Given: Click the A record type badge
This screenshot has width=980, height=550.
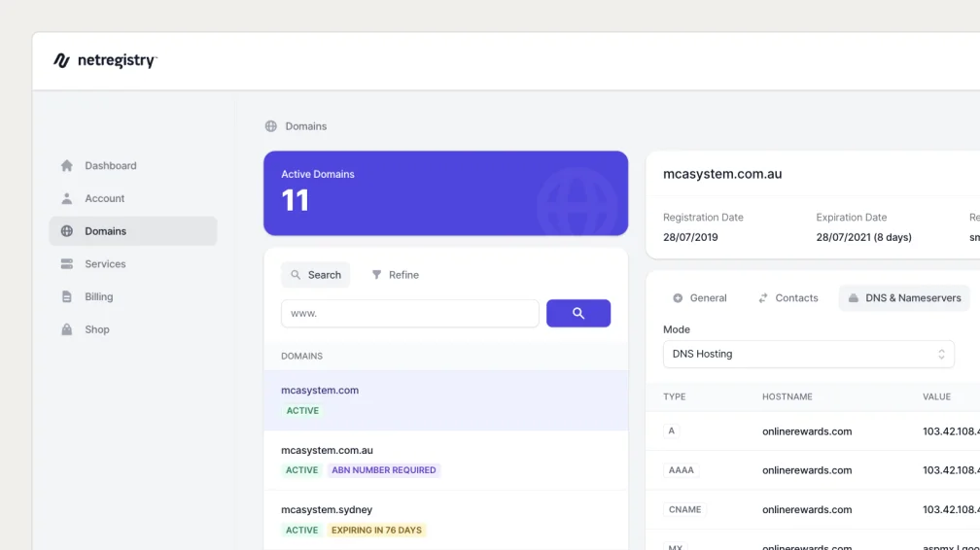Looking at the screenshot, I should click(x=671, y=430).
